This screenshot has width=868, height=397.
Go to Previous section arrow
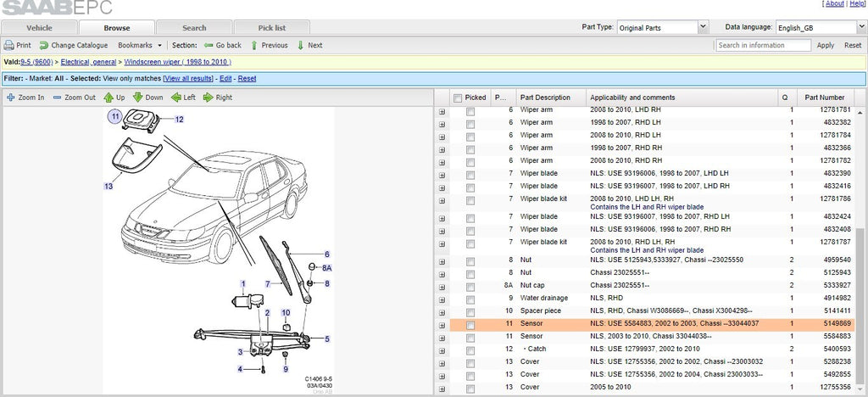(254, 46)
